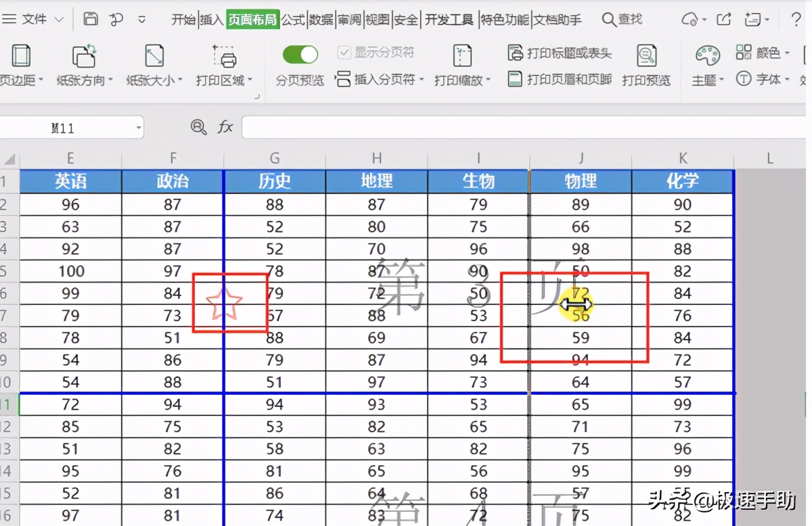
Task: Click the cloud sync icon
Action: [690, 20]
